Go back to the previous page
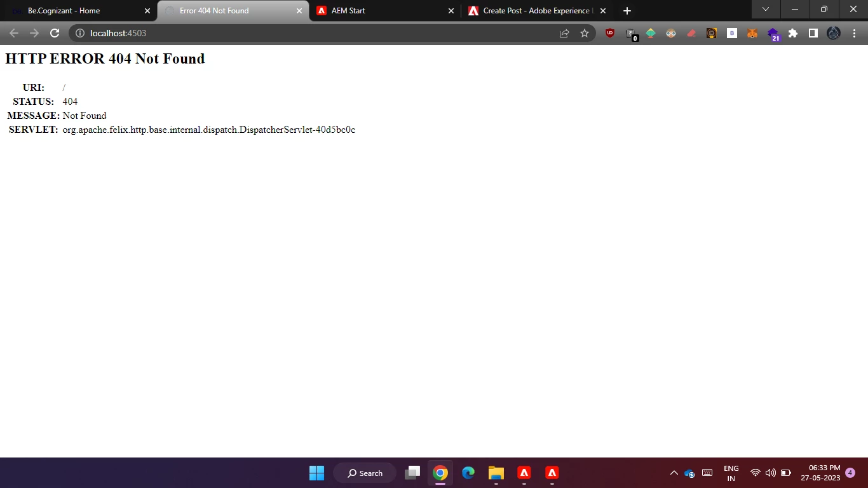This screenshot has width=868, height=488. pos(14,33)
